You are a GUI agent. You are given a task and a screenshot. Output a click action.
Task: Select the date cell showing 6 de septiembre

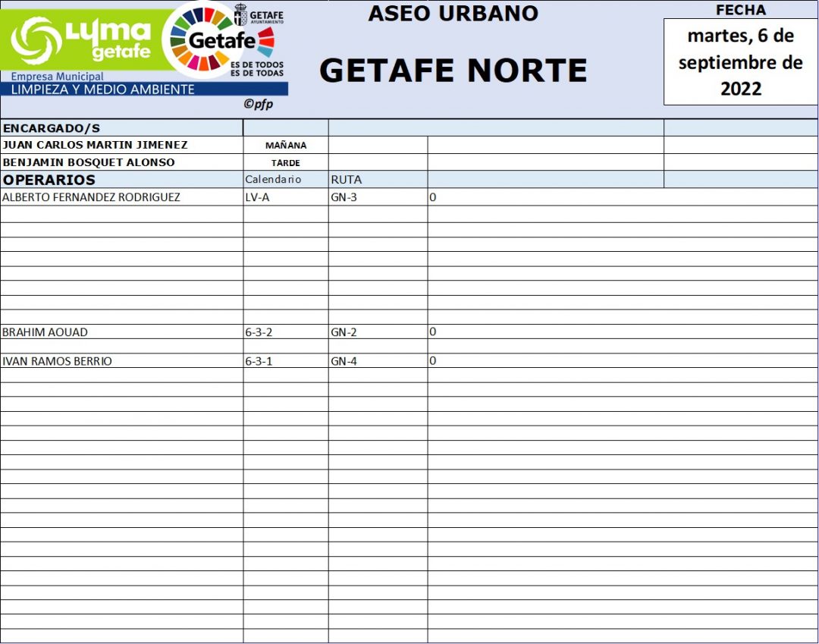pyautogui.click(x=740, y=61)
